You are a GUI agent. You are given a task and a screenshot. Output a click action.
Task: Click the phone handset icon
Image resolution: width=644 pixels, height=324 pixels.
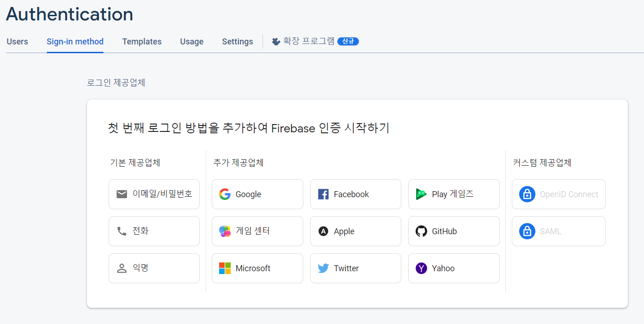click(x=122, y=231)
